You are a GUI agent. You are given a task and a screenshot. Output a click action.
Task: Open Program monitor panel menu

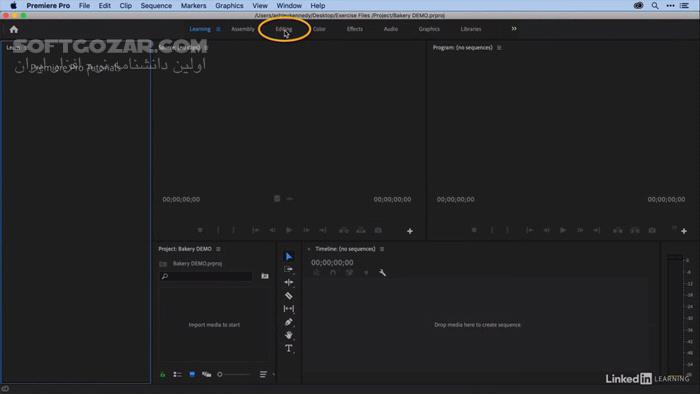[x=499, y=47]
